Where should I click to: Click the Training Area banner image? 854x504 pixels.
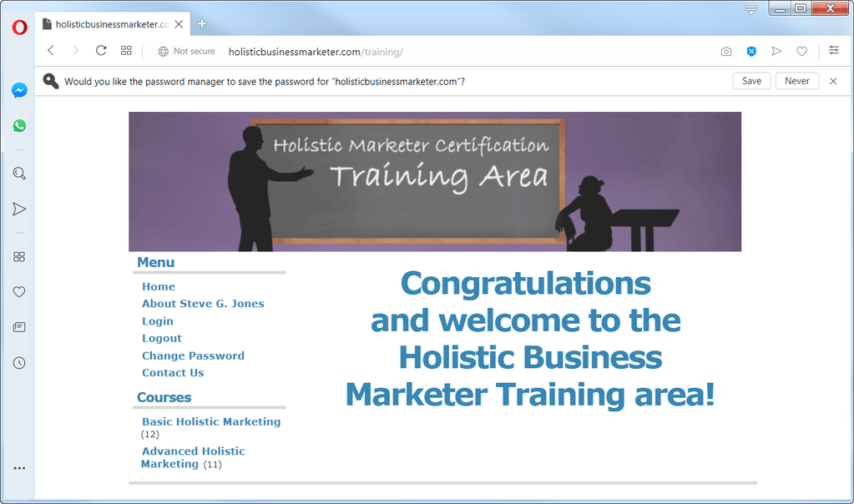click(435, 181)
